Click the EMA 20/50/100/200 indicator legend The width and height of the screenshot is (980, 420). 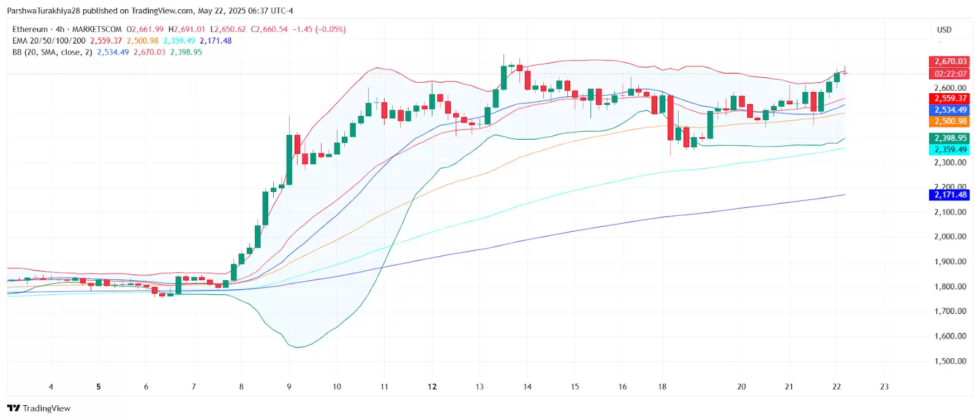coord(49,41)
